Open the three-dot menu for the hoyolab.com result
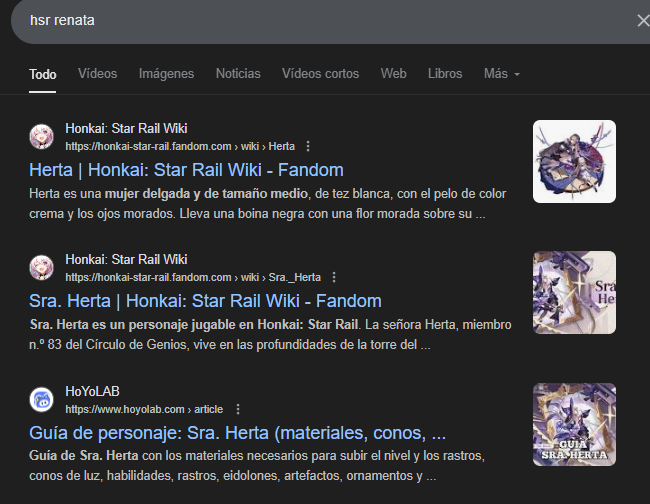Screen dimensions: 650x504 click(x=238, y=410)
